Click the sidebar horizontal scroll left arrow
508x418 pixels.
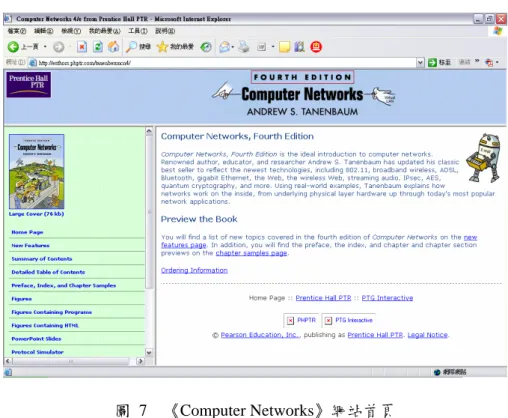pyautogui.click(x=8, y=361)
